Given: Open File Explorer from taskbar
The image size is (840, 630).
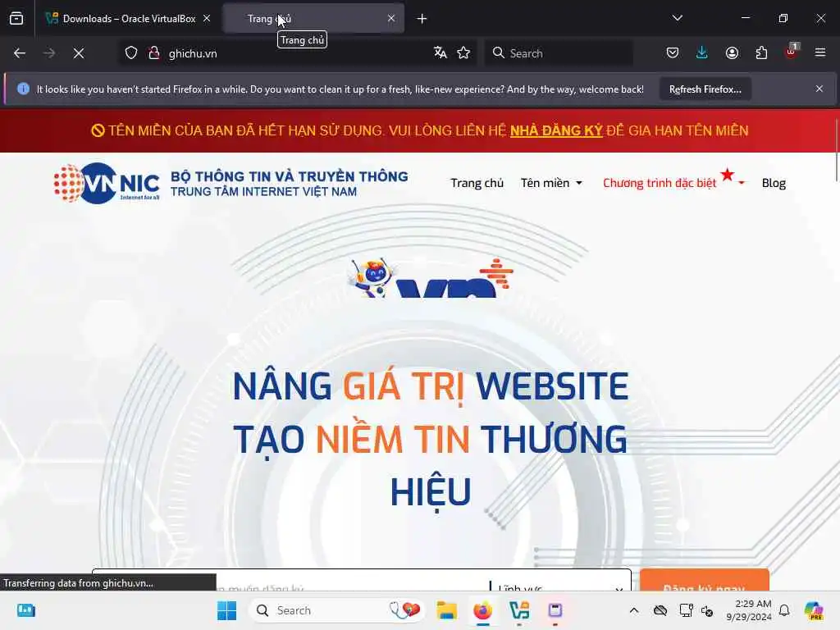Looking at the screenshot, I should click(446, 610).
